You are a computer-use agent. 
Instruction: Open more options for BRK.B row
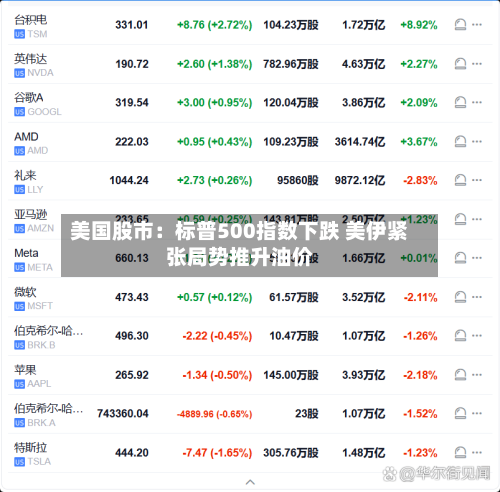tap(477, 335)
